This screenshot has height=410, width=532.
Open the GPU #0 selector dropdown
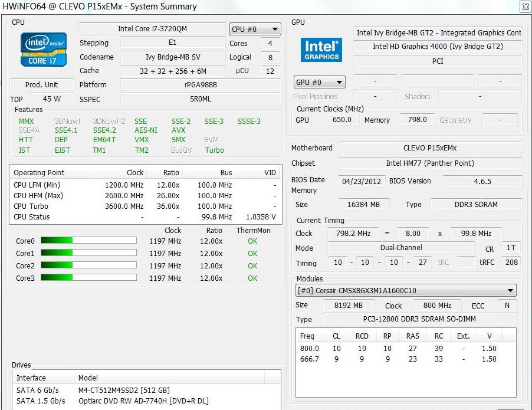coord(319,82)
